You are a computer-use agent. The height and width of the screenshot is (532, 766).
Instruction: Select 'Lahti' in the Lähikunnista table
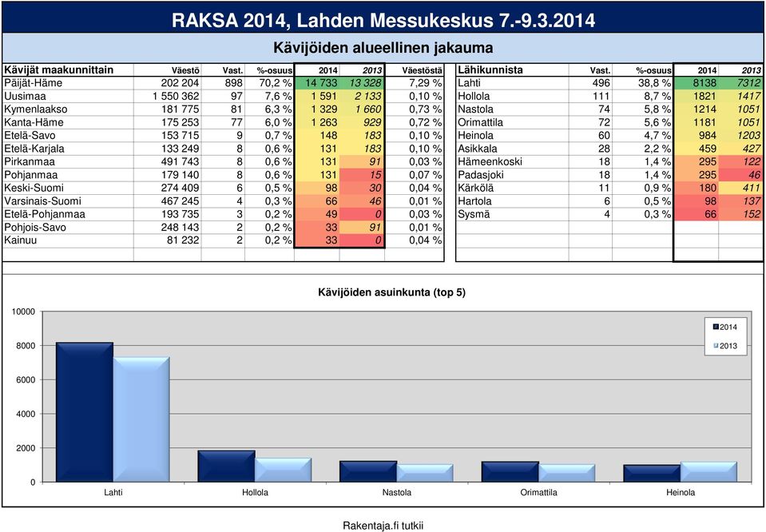tap(469, 83)
